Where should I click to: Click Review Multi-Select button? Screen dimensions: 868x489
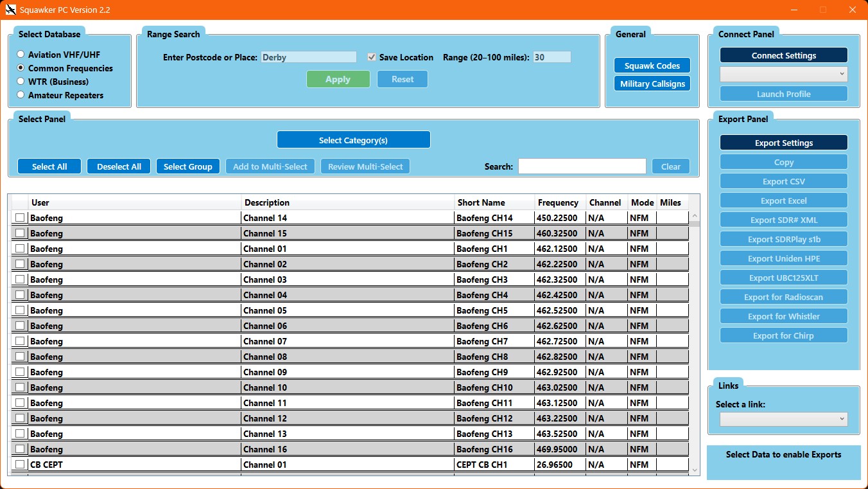365,166
